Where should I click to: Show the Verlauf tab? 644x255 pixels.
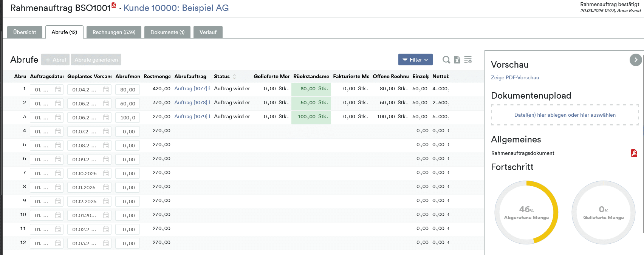pyautogui.click(x=208, y=32)
